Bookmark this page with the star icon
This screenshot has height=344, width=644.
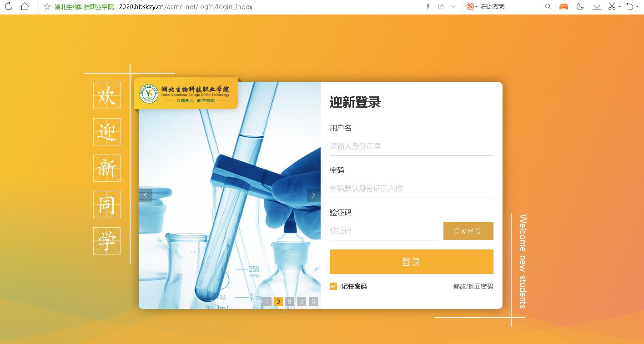tap(47, 7)
